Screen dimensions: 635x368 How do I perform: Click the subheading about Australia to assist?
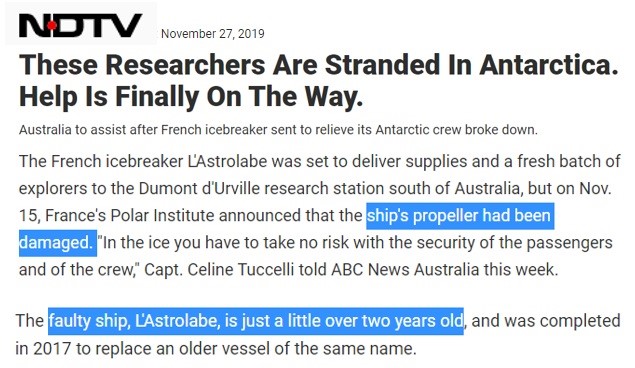click(x=278, y=130)
